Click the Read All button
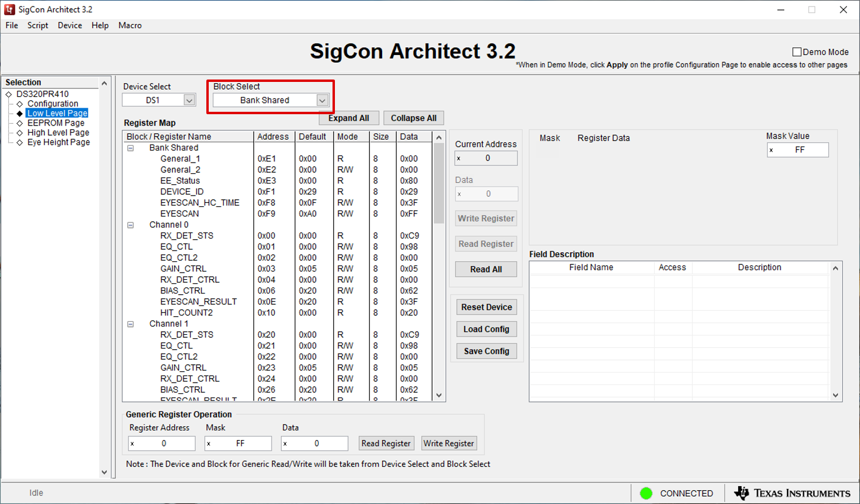 pyautogui.click(x=486, y=269)
